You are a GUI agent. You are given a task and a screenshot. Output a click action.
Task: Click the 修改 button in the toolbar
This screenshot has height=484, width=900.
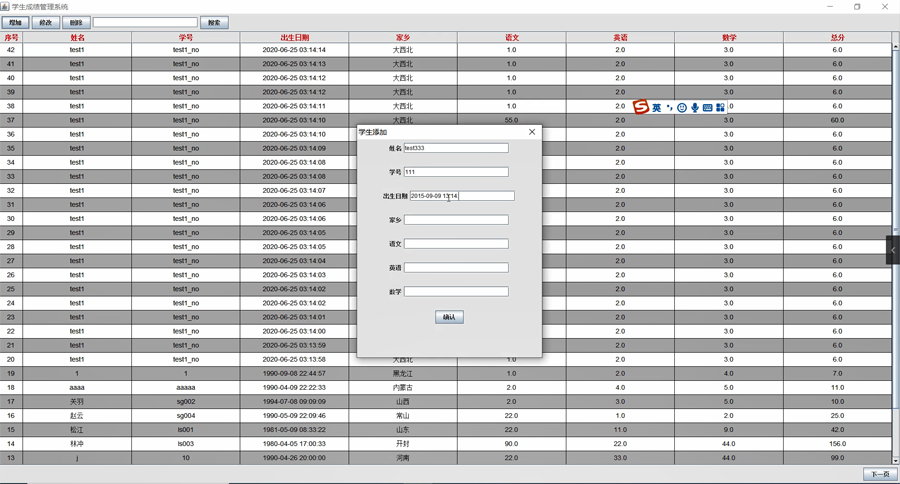(x=46, y=22)
